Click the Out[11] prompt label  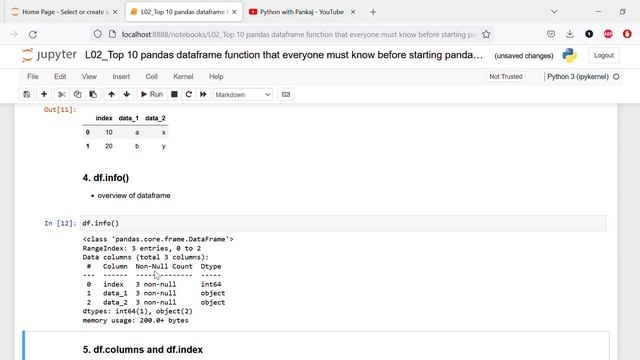click(x=60, y=109)
